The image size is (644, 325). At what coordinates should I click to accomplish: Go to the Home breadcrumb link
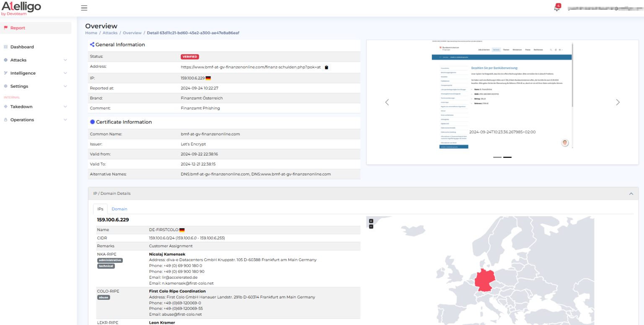91,33
